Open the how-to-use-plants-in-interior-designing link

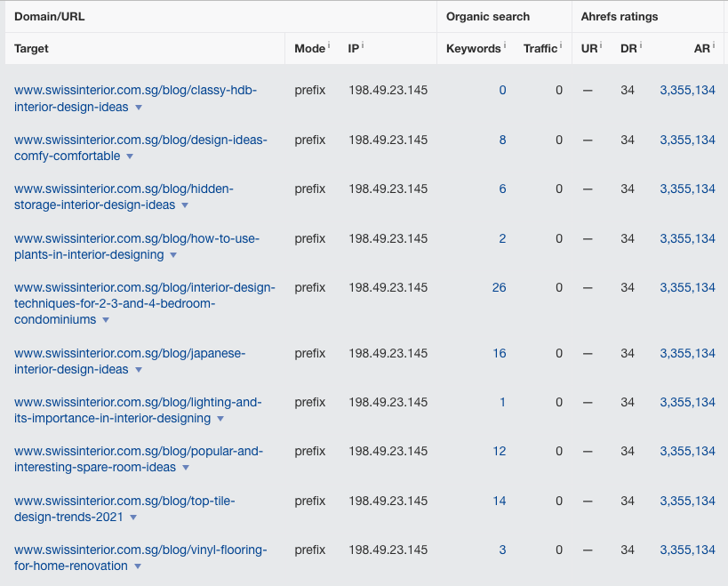137,246
